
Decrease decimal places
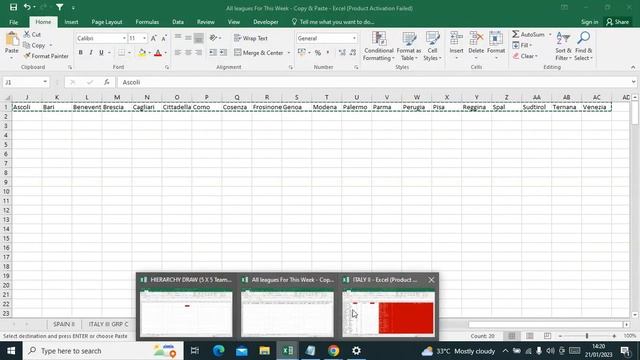pyautogui.click(x=353, y=53)
